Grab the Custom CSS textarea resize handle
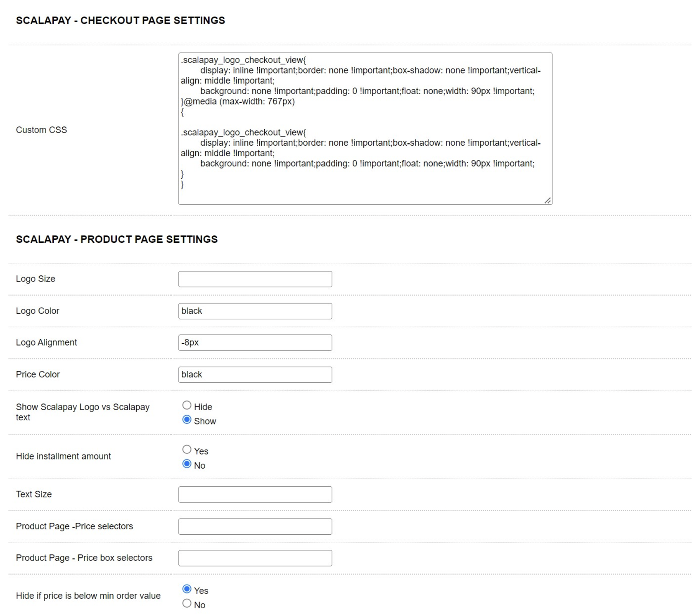 click(547, 200)
